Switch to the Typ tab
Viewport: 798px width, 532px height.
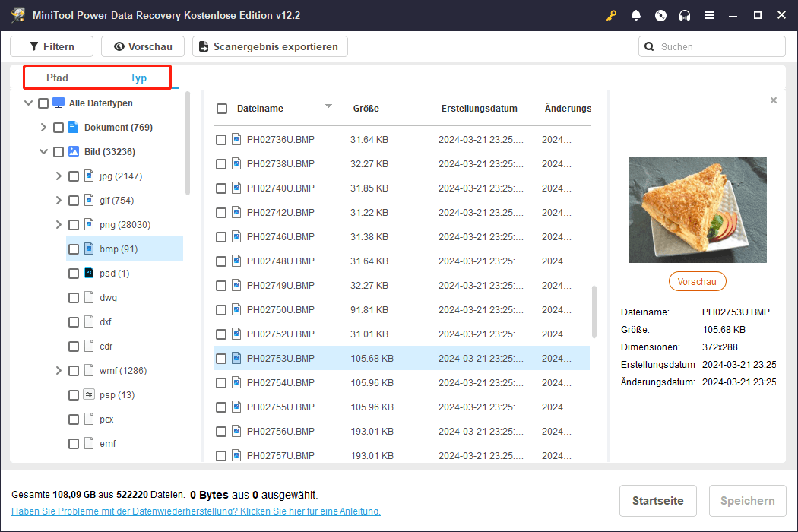[x=138, y=78]
